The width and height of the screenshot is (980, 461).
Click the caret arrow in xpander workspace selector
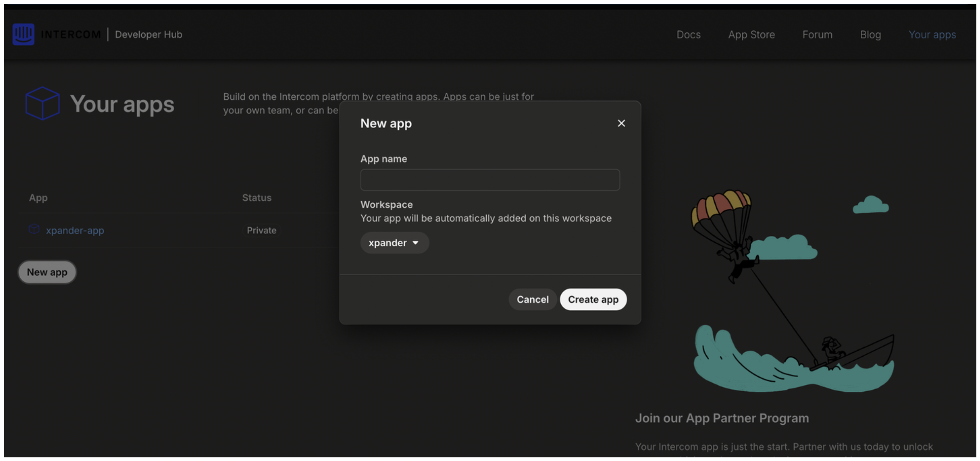(415, 243)
